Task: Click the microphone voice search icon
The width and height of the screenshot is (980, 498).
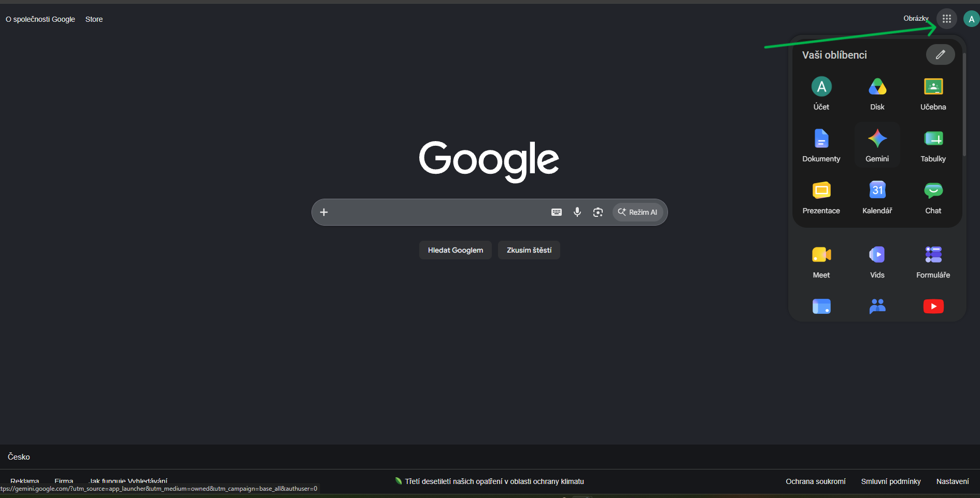Action: tap(577, 212)
